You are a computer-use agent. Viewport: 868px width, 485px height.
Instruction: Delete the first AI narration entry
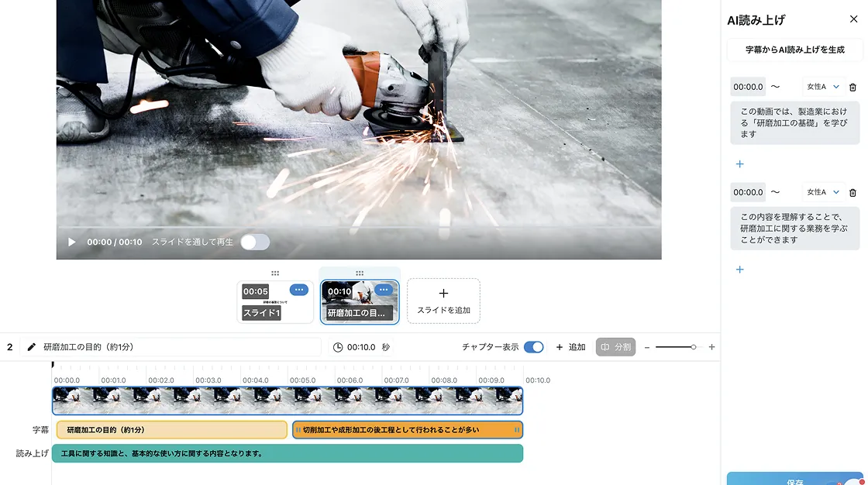point(852,88)
